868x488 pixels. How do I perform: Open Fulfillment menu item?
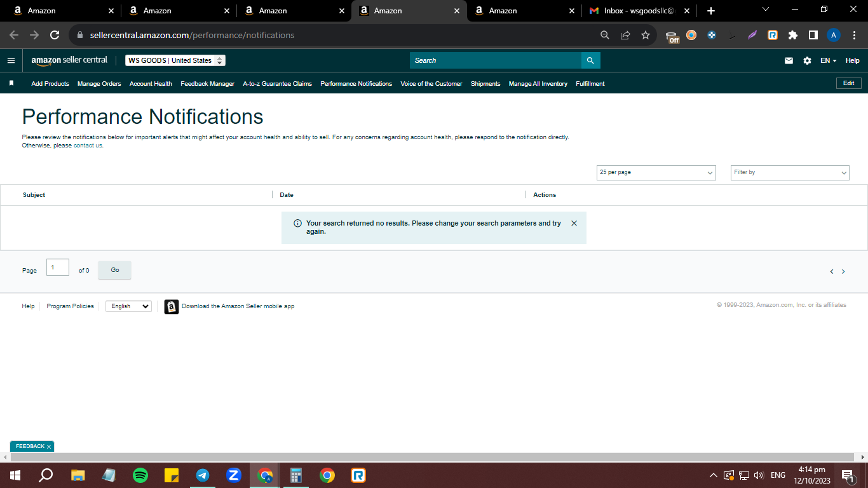click(x=590, y=83)
